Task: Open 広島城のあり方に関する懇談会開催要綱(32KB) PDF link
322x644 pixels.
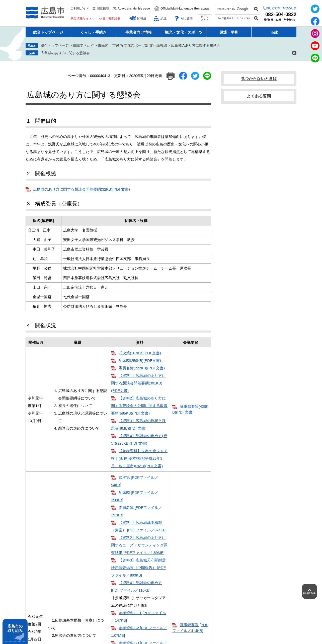Action: coord(82,189)
